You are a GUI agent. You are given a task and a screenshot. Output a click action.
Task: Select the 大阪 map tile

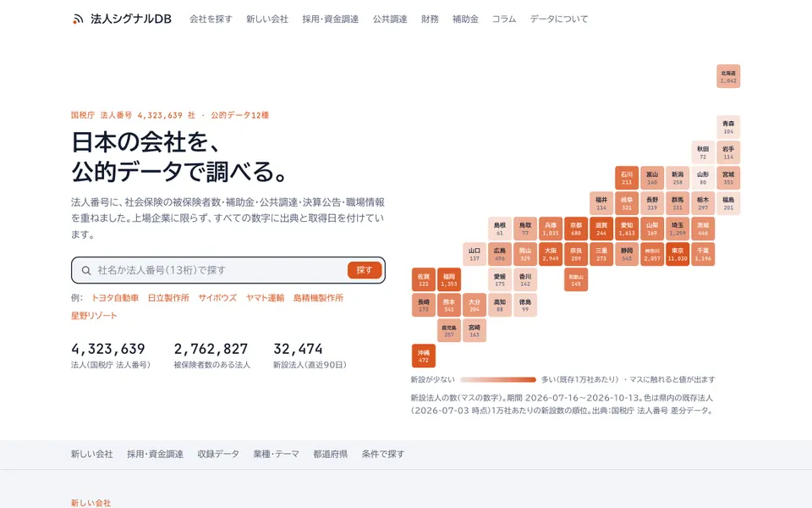point(551,255)
